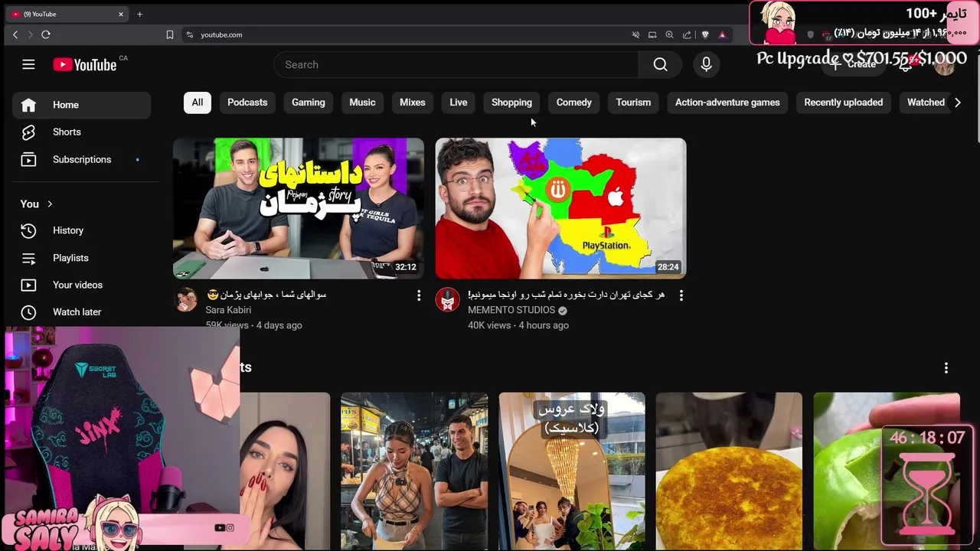Open Subscriptions in the sidebar
This screenshot has height=551, width=980.
click(81, 159)
